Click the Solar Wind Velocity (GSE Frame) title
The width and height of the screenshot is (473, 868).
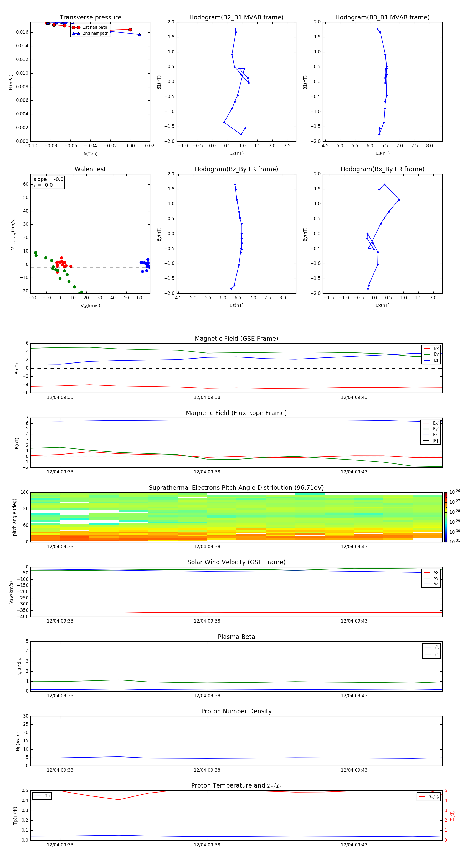[236, 562]
